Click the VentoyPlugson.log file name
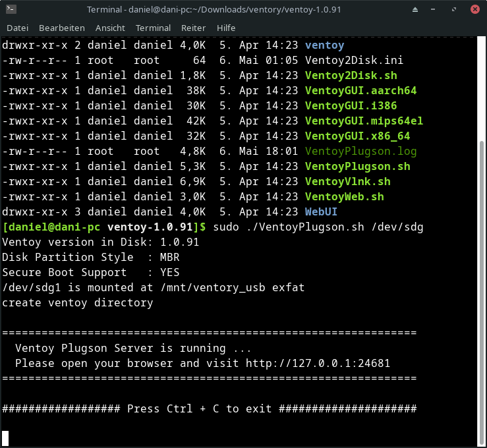 360,151
